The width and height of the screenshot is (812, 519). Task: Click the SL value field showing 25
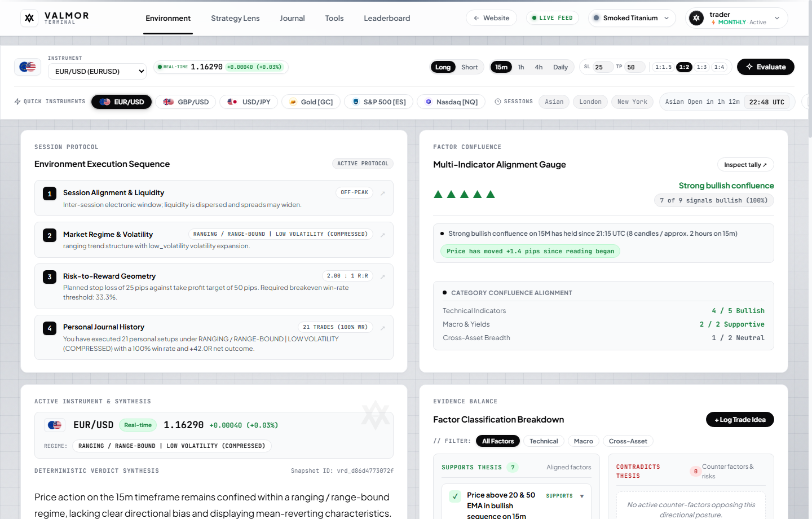tap(602, 67)
